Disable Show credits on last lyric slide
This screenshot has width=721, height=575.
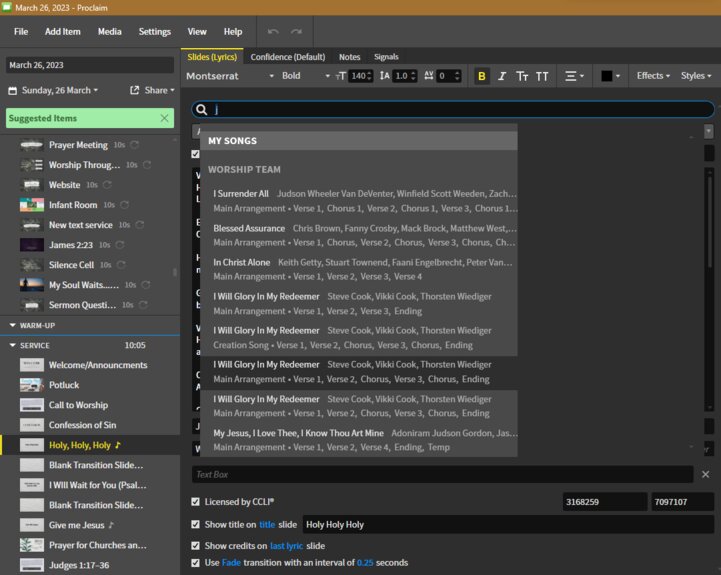click(196, 546)
